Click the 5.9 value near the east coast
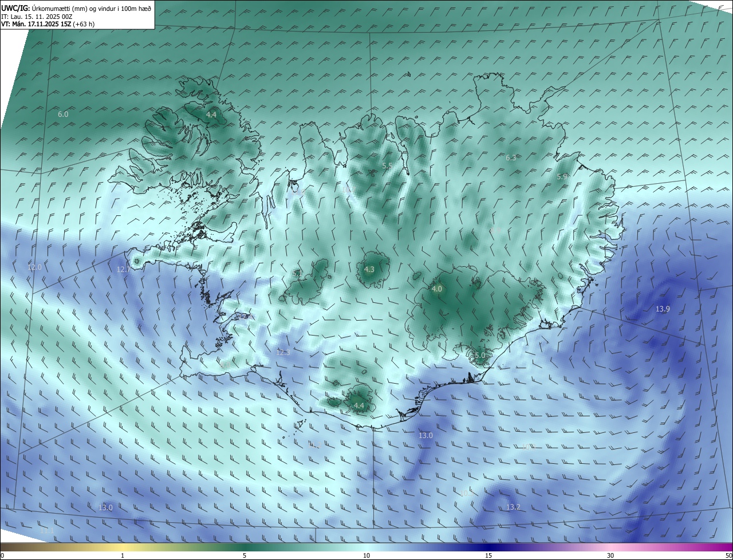 pyautogui.click(x=562, y=177)
